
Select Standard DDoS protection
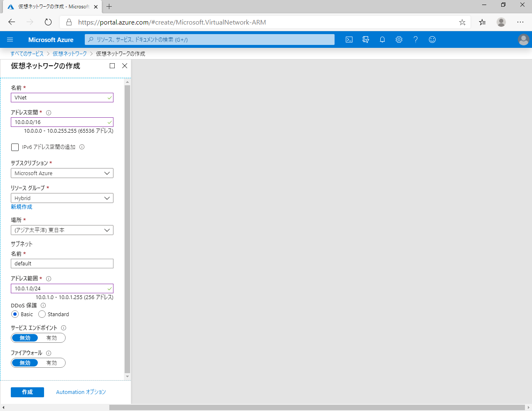point(42,314)
